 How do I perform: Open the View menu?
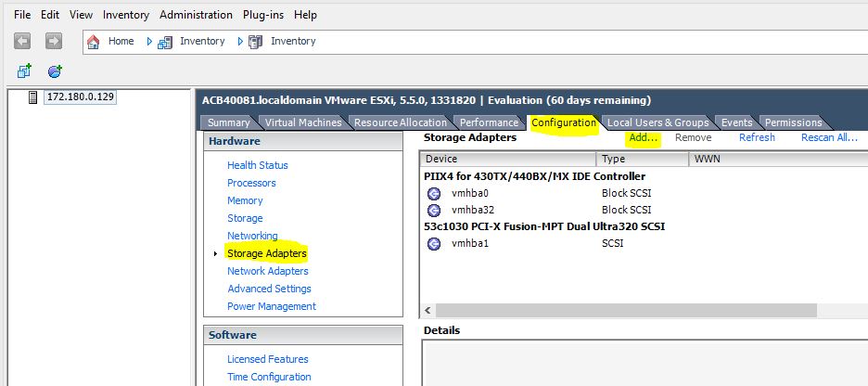click(81, 15)
